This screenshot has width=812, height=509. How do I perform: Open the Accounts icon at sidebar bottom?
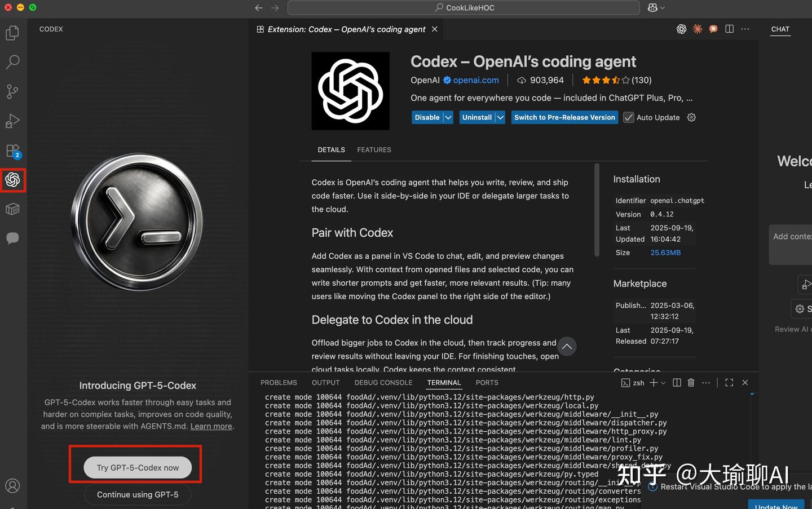click(x=12, y=485)
